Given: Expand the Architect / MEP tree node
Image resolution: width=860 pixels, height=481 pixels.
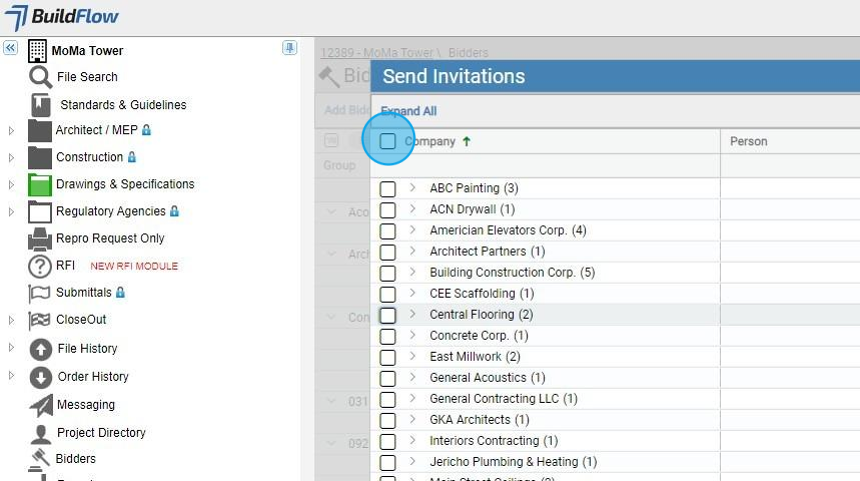Looking at the screenshot, I should pos(11,131).
